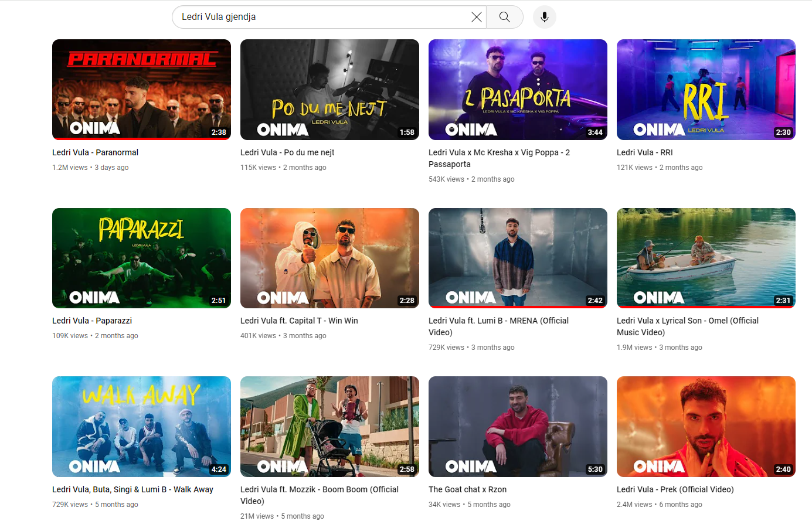Click The Goat chat x Rzon title
812x531 pixels.
467,489
